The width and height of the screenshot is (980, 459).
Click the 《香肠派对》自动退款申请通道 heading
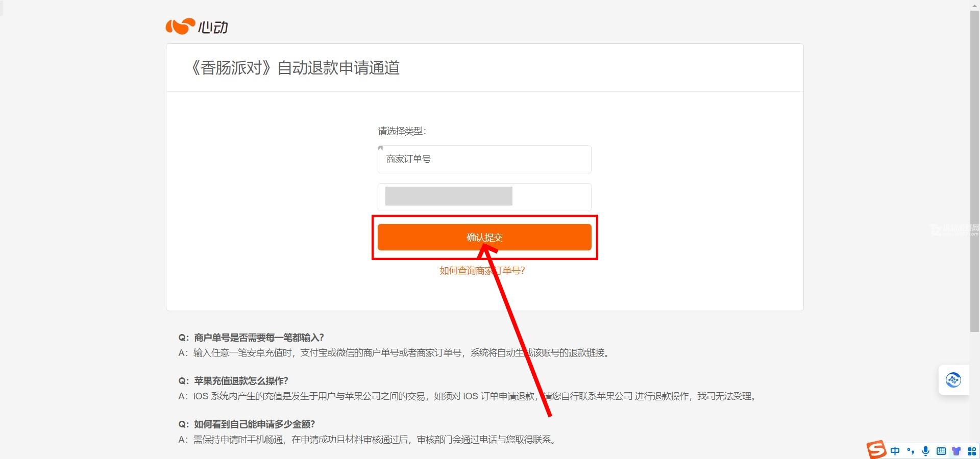tap(295, 68)
